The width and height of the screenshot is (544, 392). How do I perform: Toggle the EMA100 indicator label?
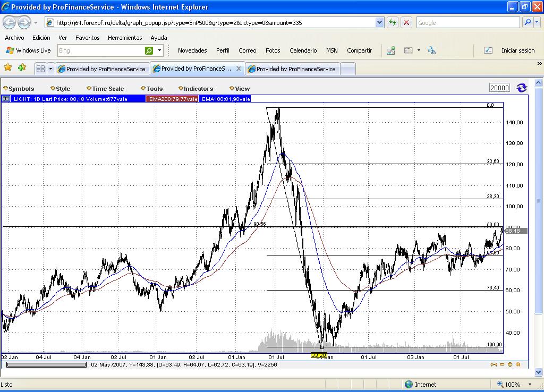(225, 99)
